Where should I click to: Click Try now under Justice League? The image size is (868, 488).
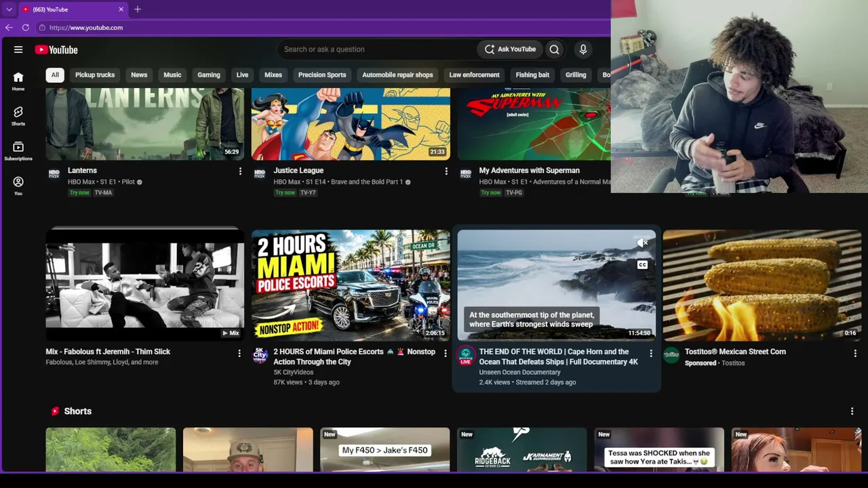[285, 192]
